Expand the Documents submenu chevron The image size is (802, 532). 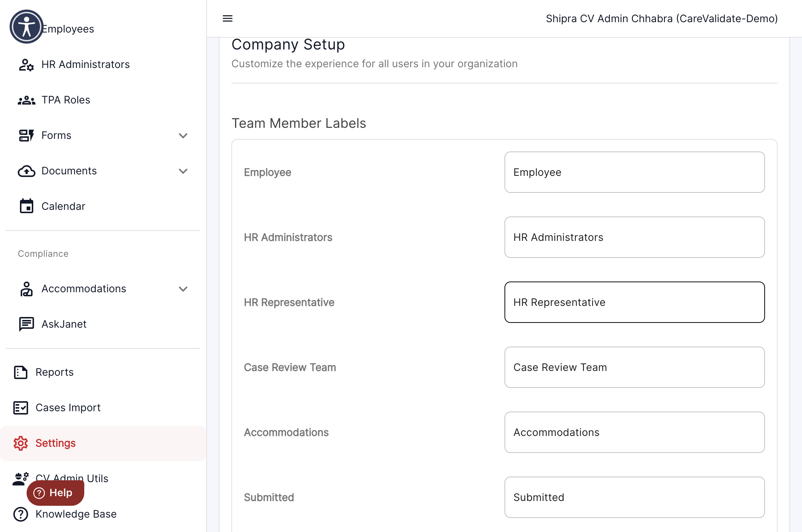(x=183, y=171)
